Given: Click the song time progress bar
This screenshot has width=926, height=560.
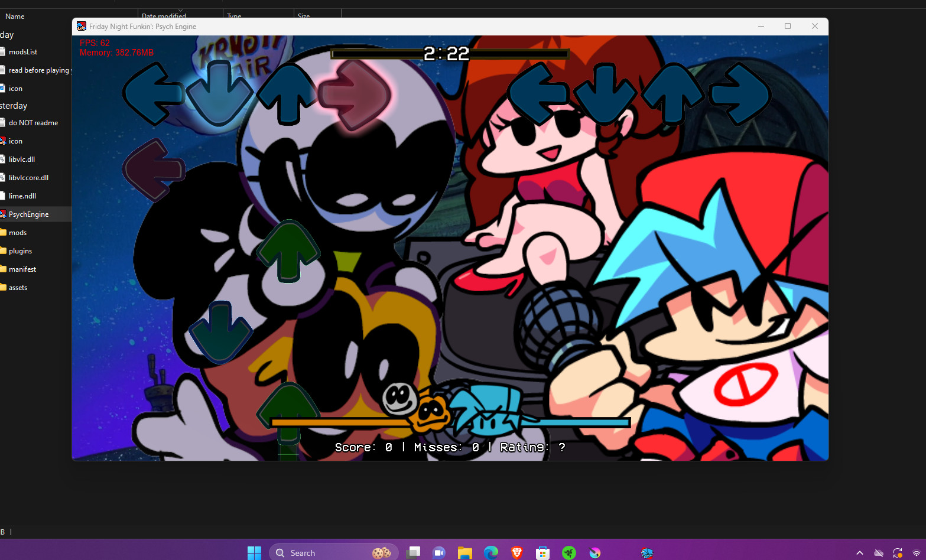Looking at the screenshot, I should [x=450, y=54].
